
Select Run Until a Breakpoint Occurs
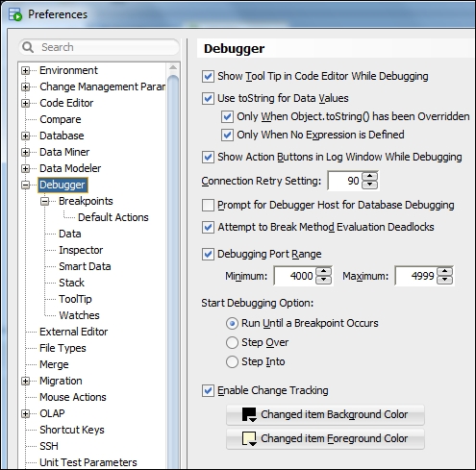coord(232,324)
